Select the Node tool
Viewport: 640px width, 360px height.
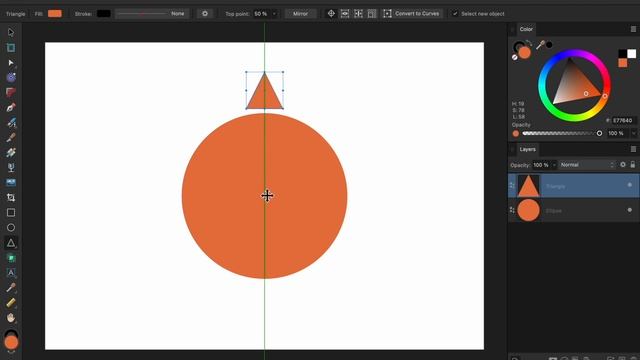[11, 63]
